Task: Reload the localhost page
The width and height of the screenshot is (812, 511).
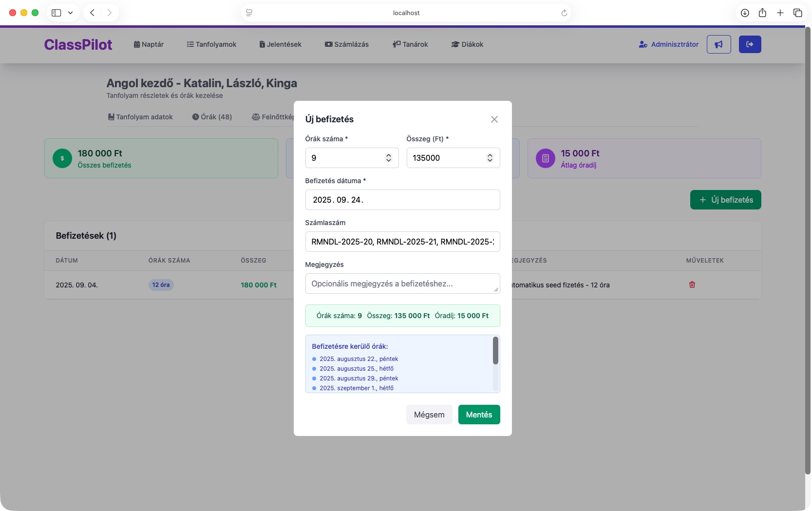Action: pyautogui.click(x=564, y=13)
